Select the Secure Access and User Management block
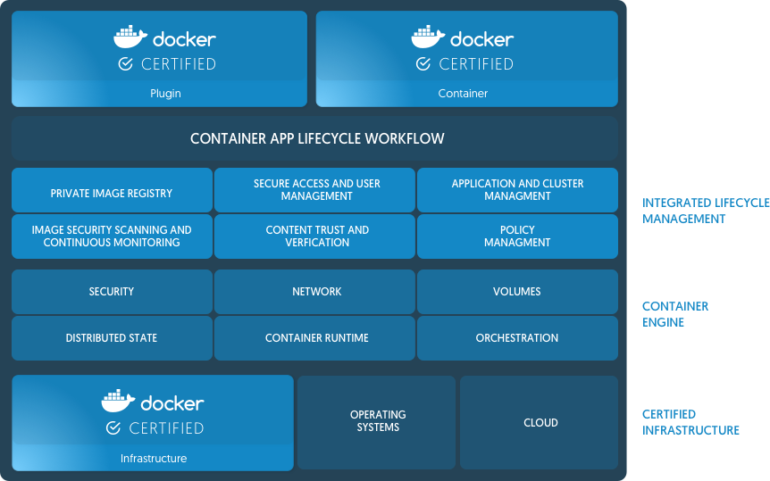Image resolution: width=770 pixels, height=481 pixels. pyautogui.click(x=314, y=190)
